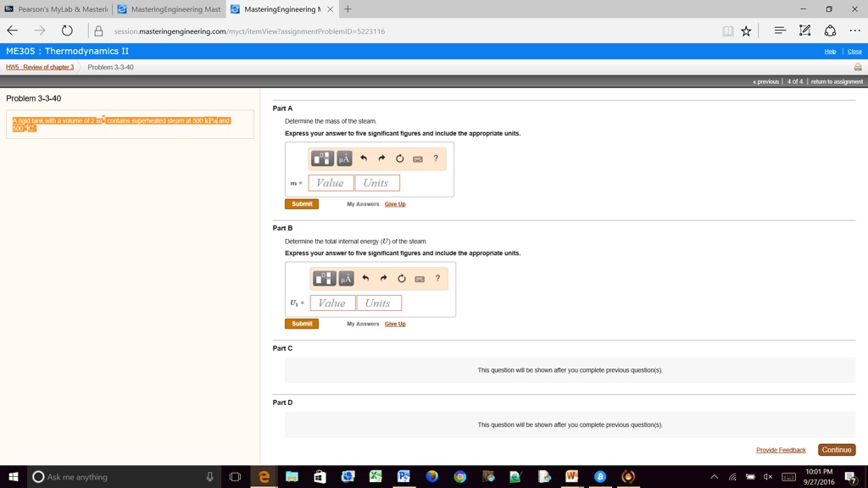Click Give Up link in Part B

point(395,324)
